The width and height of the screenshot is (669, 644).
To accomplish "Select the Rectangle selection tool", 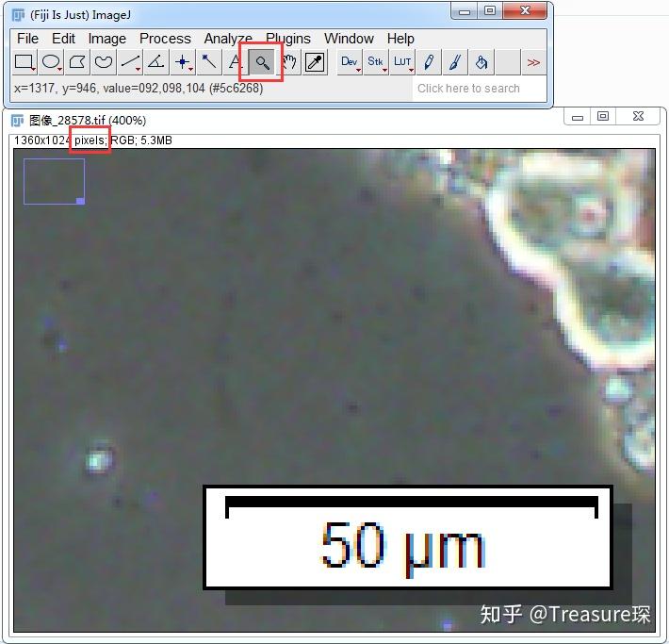I will pos(24,62).
